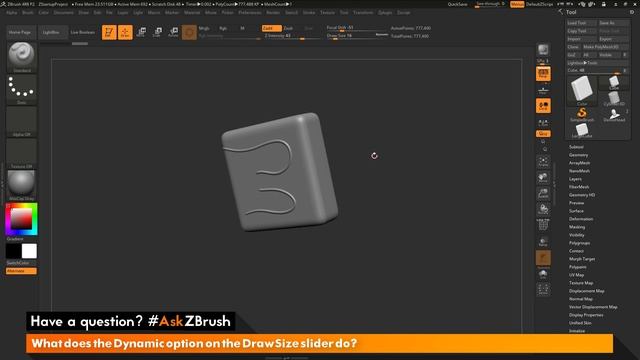
Task: Click the Move view icon
Action: (x=543, y=177)
